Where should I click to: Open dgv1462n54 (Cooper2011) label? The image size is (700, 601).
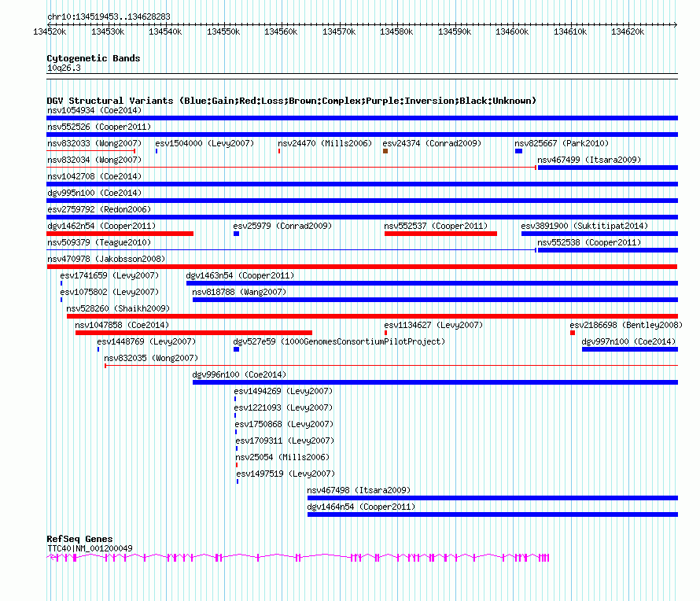[x=101, y=226]
